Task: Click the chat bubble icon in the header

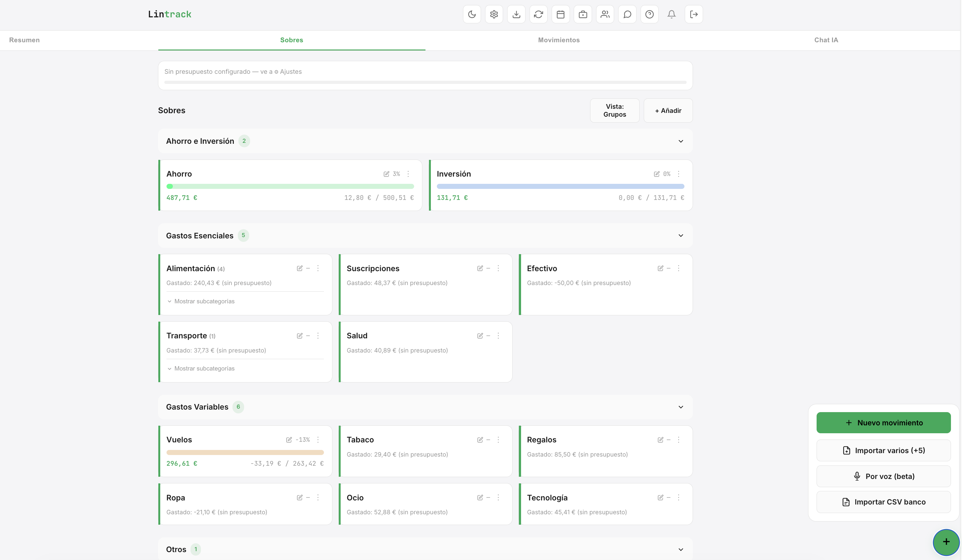Action: (x=627, y=15)
